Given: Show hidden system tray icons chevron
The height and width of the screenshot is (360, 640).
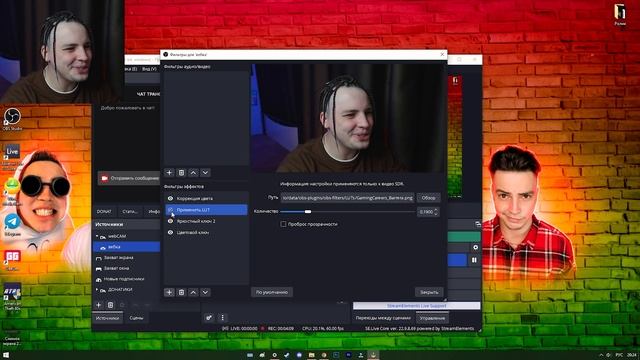Looking at the screenshot, I should click(x=601, y=356).
